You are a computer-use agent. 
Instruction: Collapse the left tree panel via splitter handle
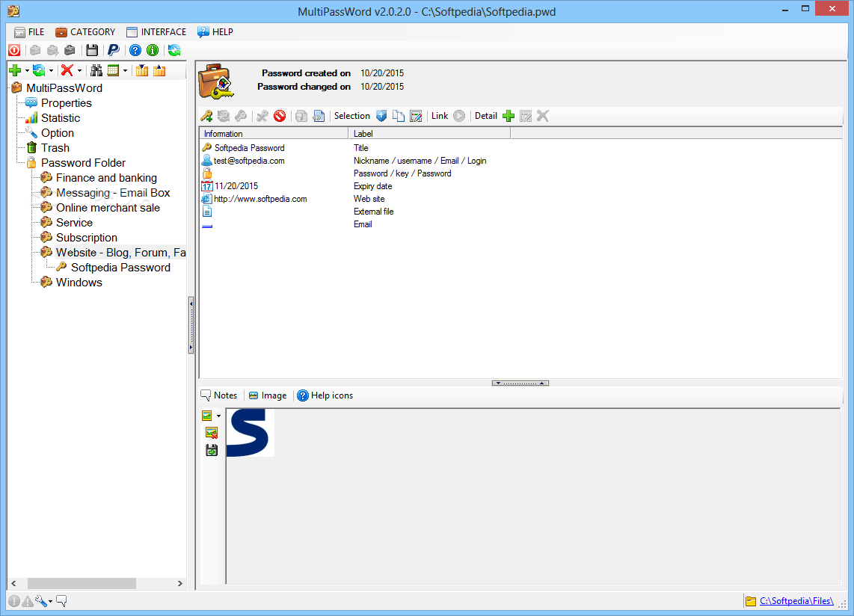coord(191,326)
